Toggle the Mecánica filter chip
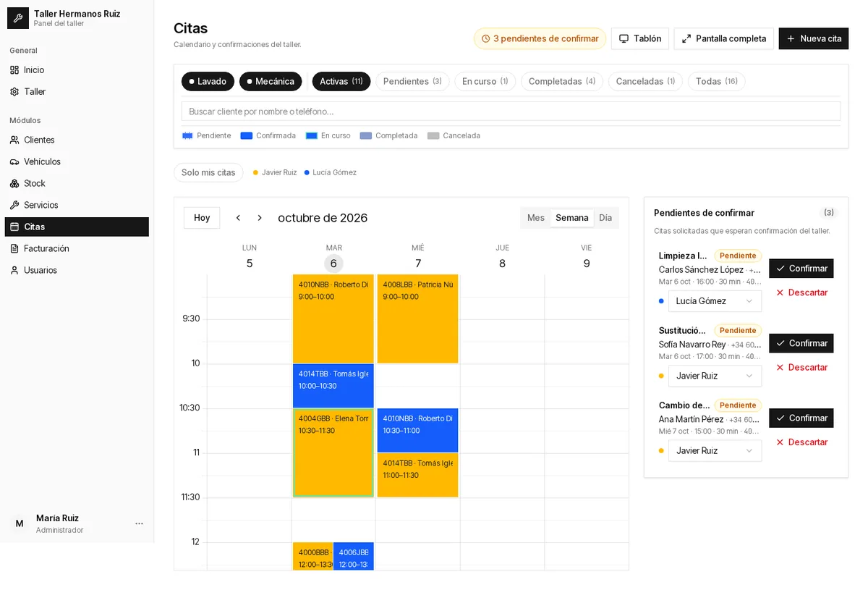Image resolution: width=868 pixels, height=590 pixels. coord(271,81)
